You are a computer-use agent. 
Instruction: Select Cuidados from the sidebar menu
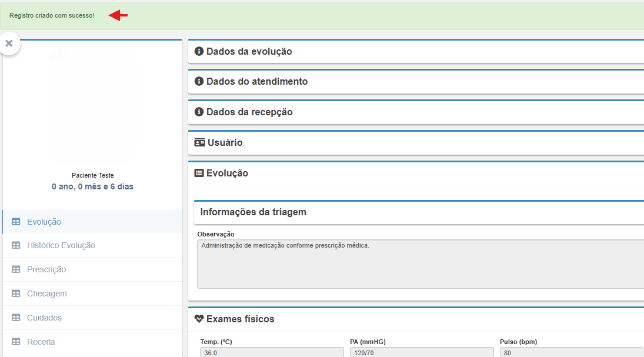(44, 318)
